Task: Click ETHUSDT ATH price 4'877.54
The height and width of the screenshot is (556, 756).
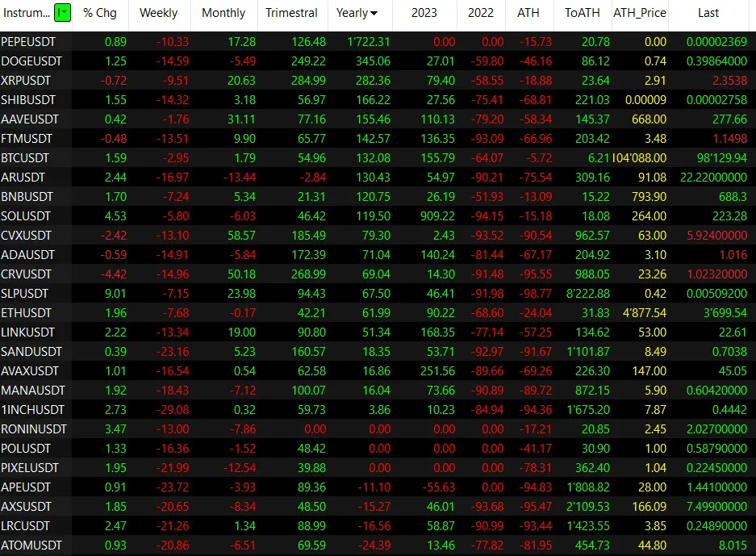Action: click(645, 313)
